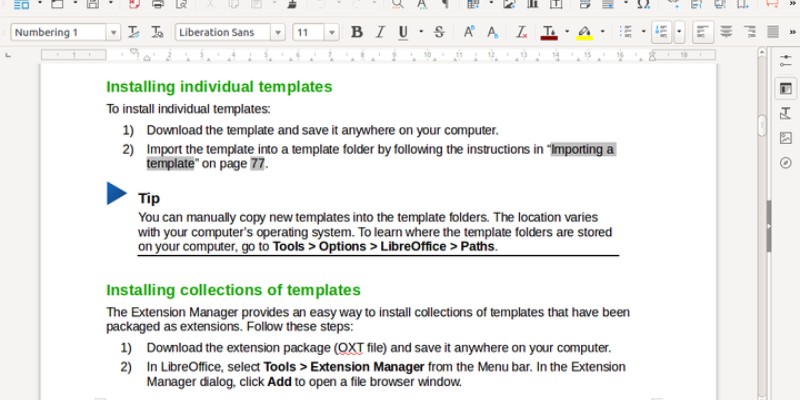Click the New Style from Selection icon
The height and width of the screenshot is (400, 800).
tap(157, 32)
